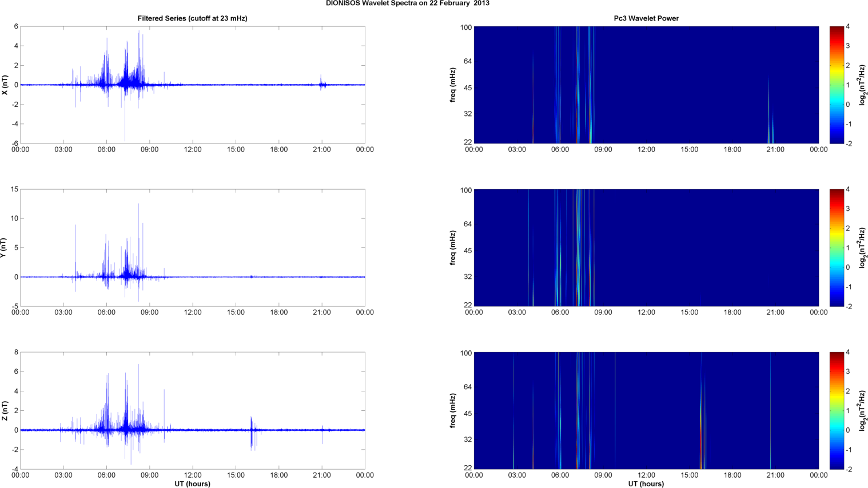This screenshot has width=868, height=488.
Task: Click the Z (nT) axis label
Action: [x=5, y=411]
